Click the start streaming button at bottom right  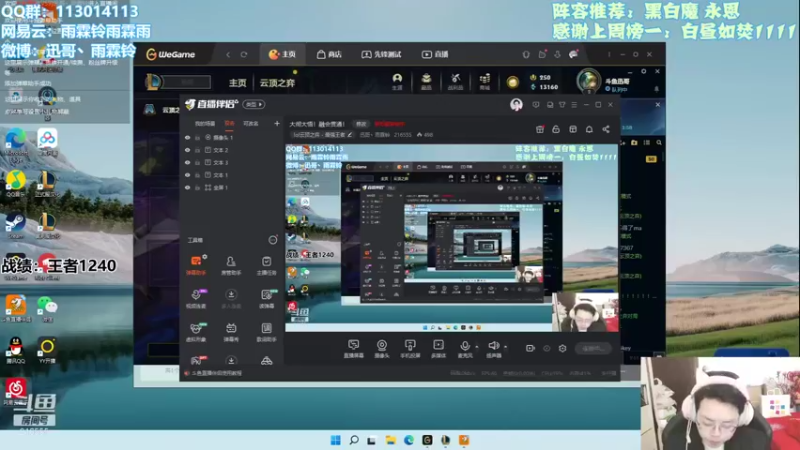click(x=593, y=348)
